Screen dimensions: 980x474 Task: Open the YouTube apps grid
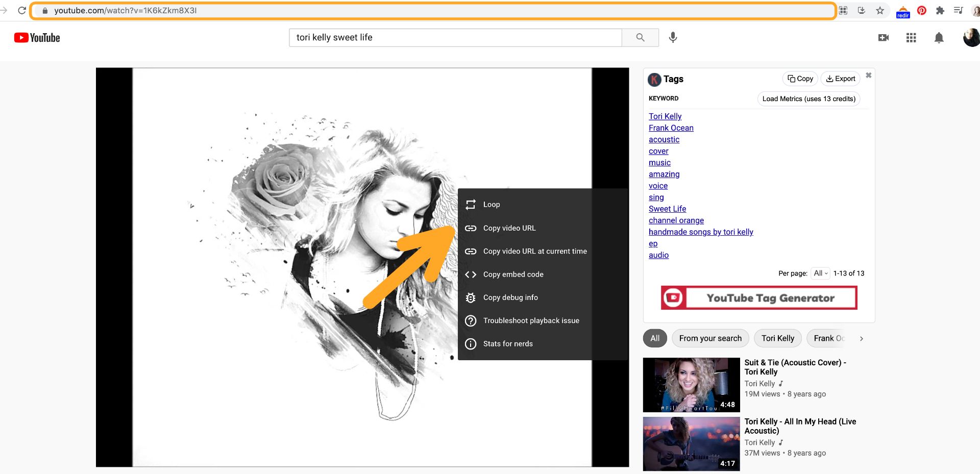point(911,38)
